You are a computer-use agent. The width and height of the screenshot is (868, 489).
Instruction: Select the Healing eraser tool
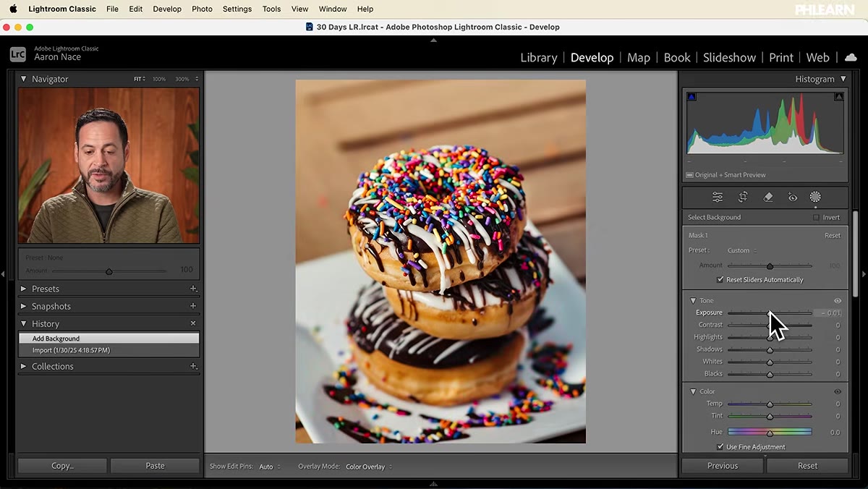click(768, 197)
